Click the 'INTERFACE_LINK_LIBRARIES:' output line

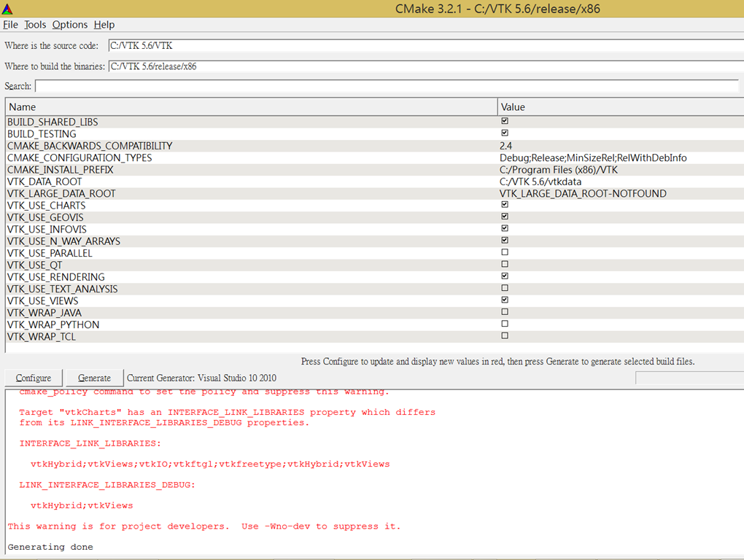90,443
